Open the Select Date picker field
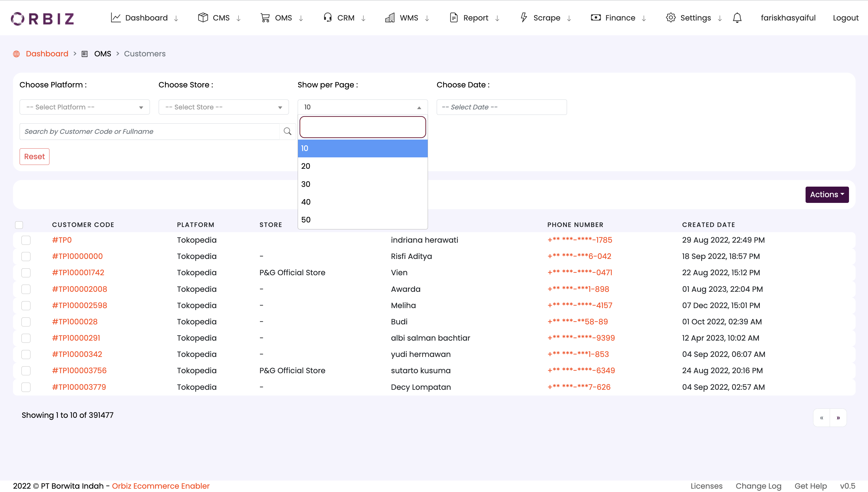The width and height of the screenshot is (868, 492). point(501,107)
